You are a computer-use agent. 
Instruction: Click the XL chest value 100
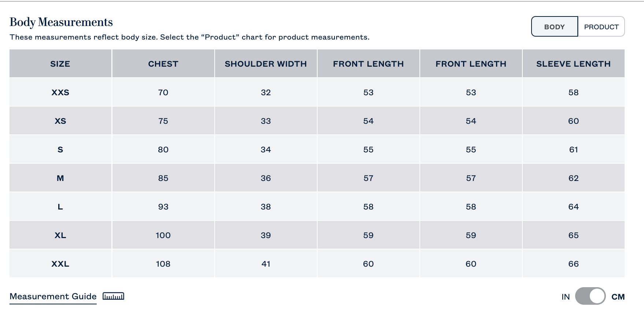coord(163,235)
